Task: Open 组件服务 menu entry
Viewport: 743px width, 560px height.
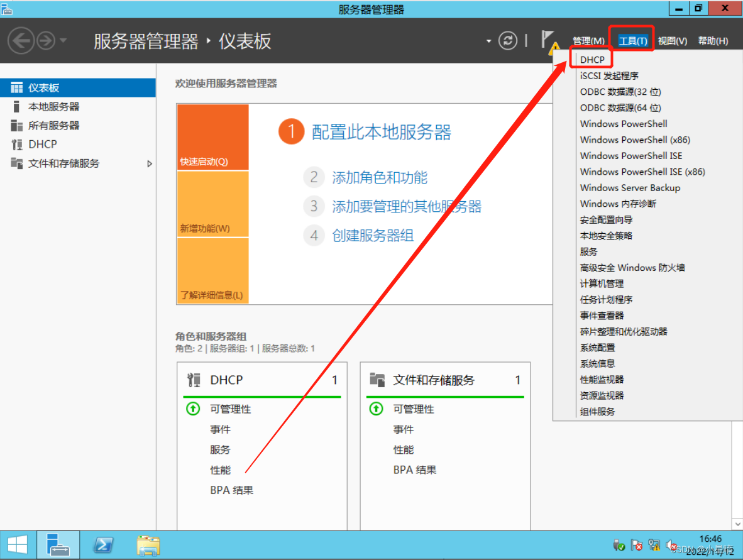Action: pyautogui.click(x=598, y=412)
